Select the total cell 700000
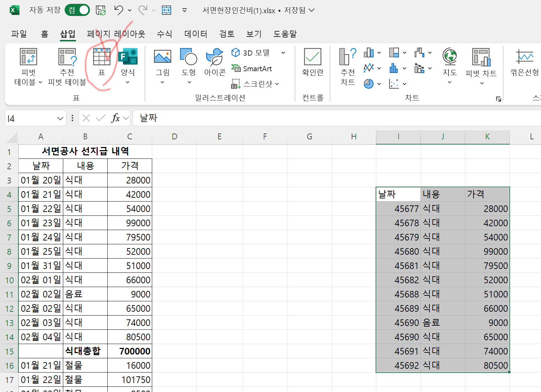Screen dimensions: 541x392 tap(130, 351)
